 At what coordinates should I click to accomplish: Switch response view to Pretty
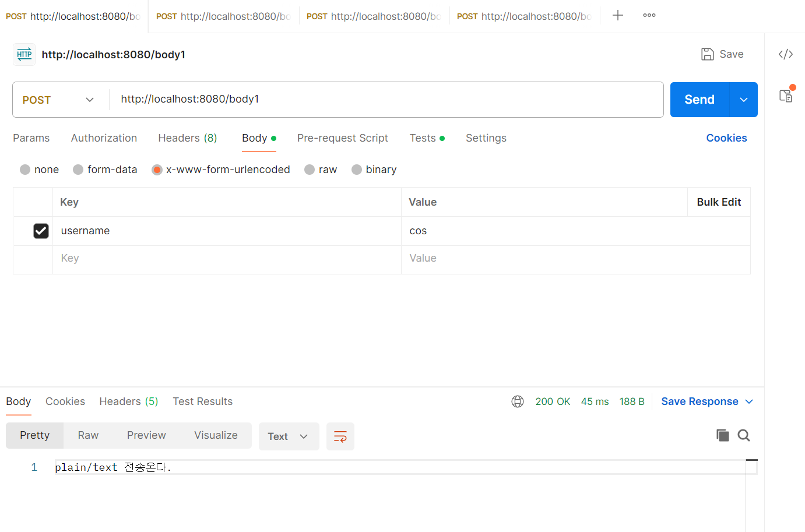[35, 435]
